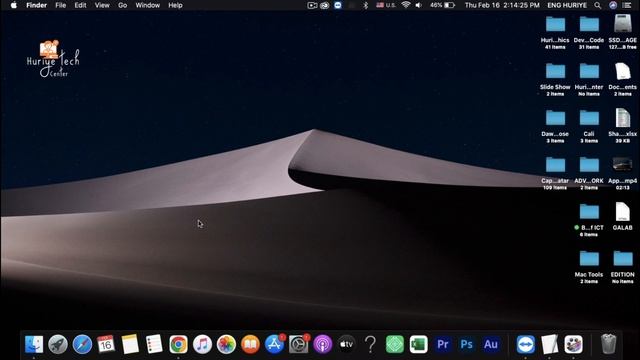This screenshot has height=360, width=640.
Task: Launch Microsoft Excel from the Dock
Action: (419, 344)
